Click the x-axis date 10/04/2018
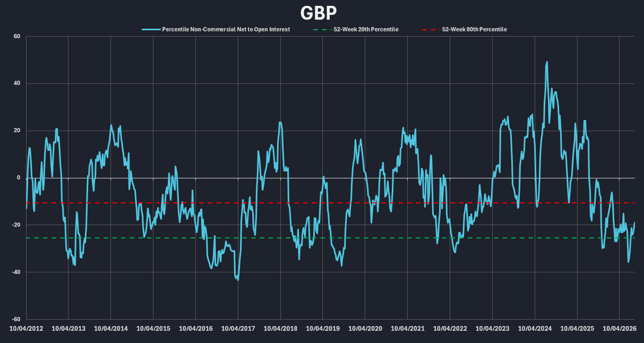Screen dimensions: 644x343 click(280, 329)
